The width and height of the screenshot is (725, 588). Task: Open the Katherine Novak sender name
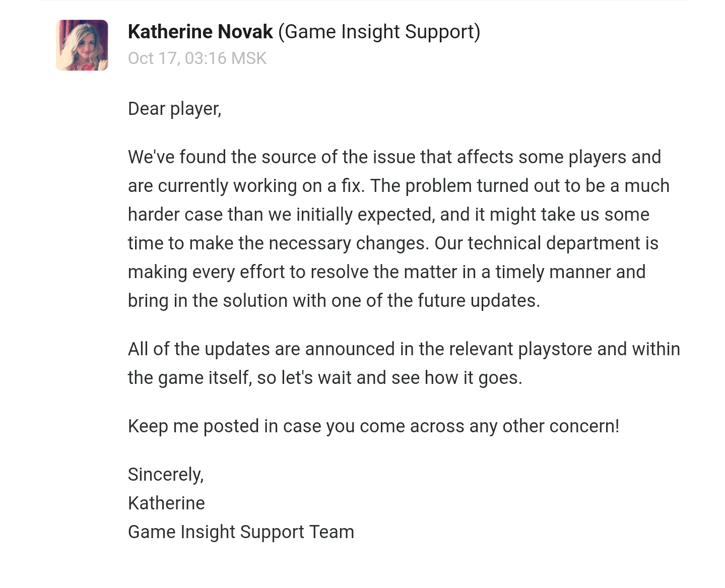(x=200, y=32)
